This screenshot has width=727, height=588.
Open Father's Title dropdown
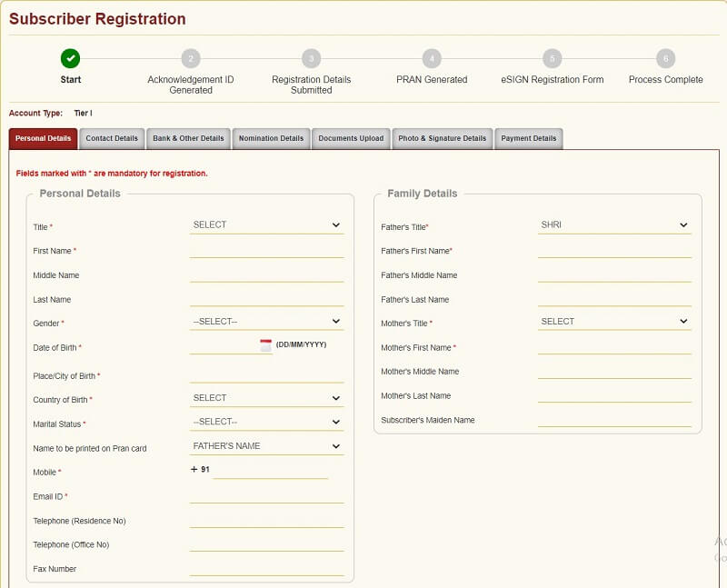pos(614,224)
